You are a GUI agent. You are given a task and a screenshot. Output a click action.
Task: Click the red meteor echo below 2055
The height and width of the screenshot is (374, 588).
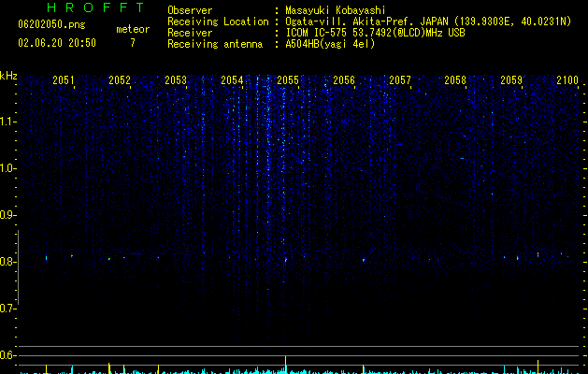[286, 259]
